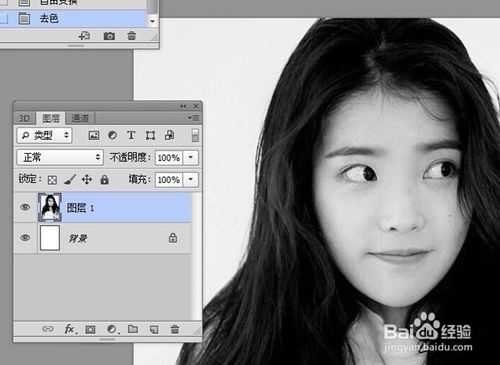Screen dimensions: 500x365
Task: Create new adjustment layer icon
Action: (112, 329)
